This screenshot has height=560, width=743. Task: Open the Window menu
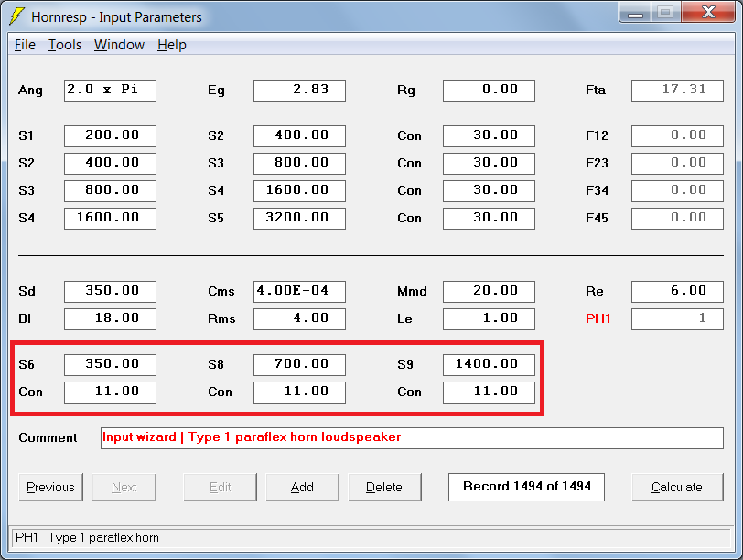pyautogui.click(x=119, y=45)
